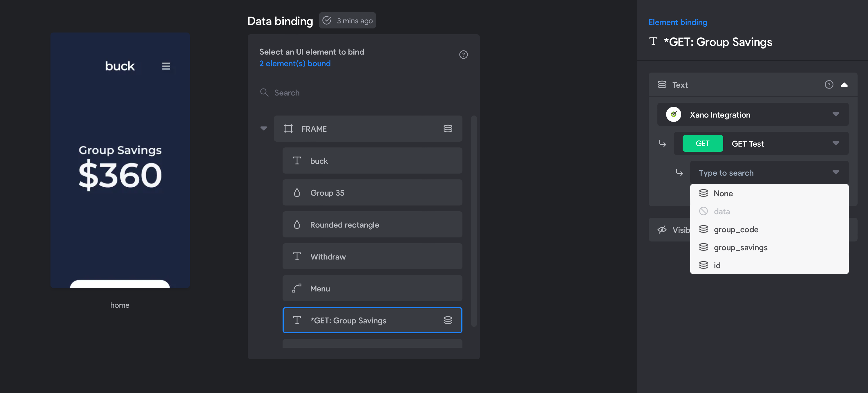Screen dimensions: 868x393
Task: Select the Withdraw text element row
Action: 372,257
